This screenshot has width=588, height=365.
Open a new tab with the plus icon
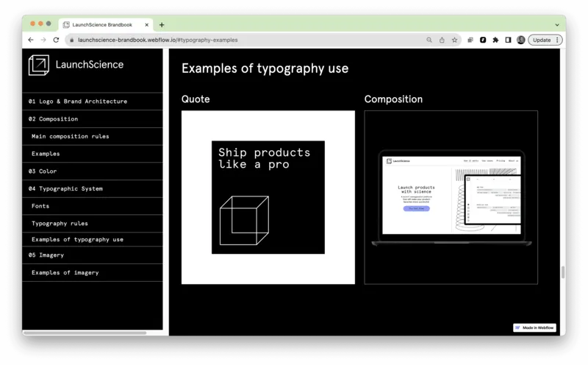pyautogui.click(x=162, y=25)
